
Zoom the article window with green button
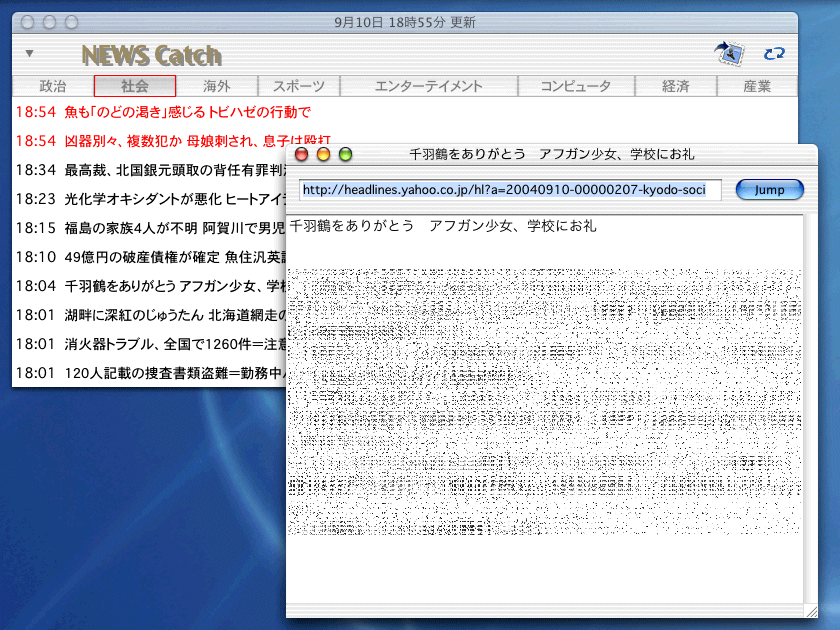pyautogui.click(x=346, y=154)
